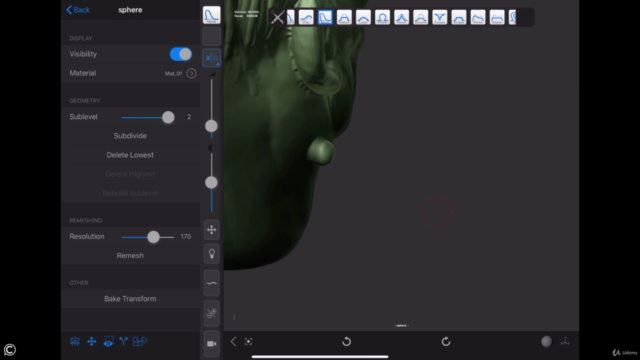Viewport: 640px width, 360px height.
Task: Click the Resolution value 170
Action: click(x=186, y=237)
